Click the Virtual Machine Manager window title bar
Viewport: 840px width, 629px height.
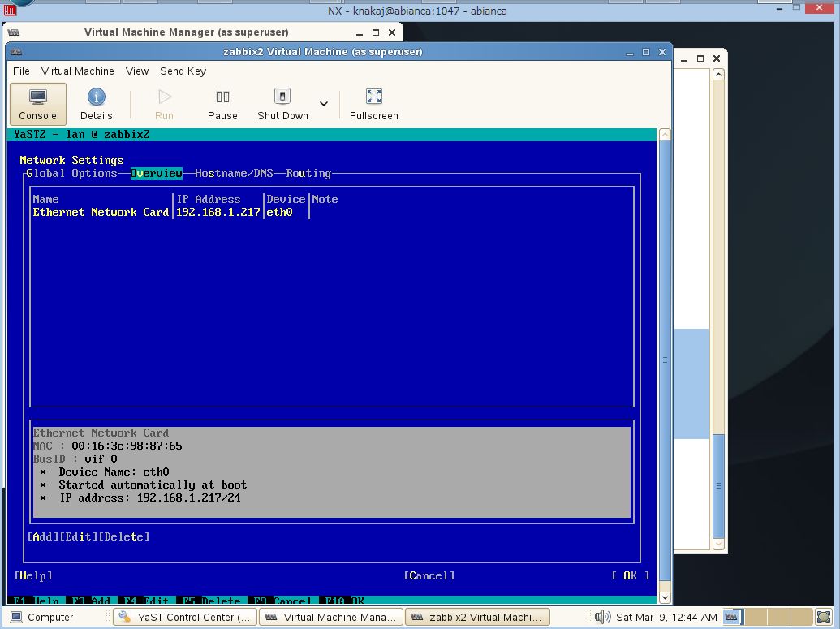(x=187, y=32)
